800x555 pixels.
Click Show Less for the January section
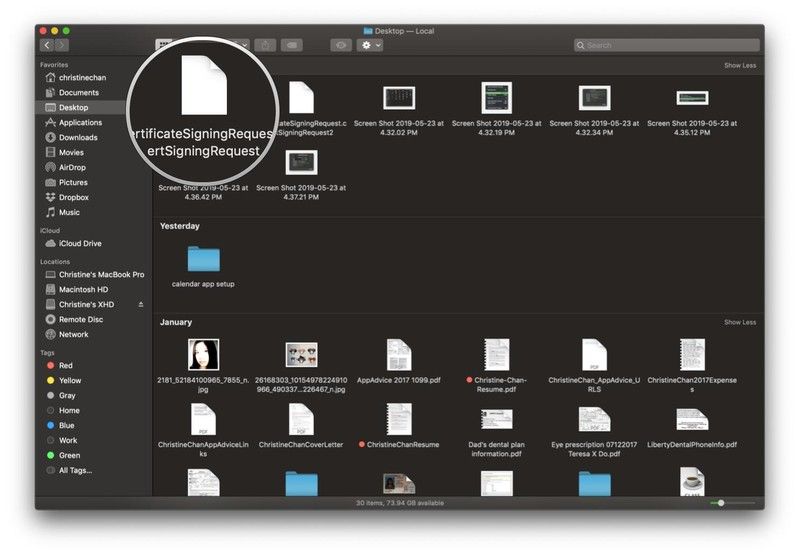click(740, 322)
